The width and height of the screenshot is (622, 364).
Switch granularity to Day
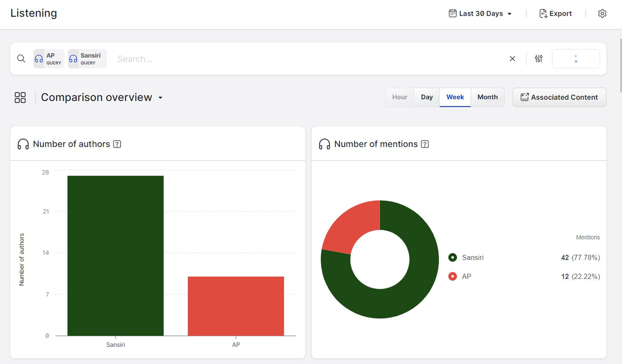point(427,97)
